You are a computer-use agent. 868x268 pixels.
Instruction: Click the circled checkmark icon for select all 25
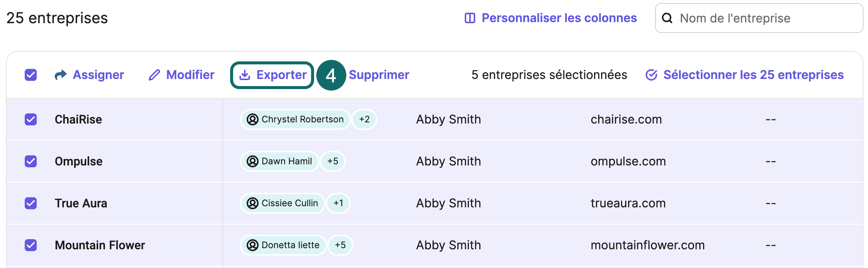(x=651, y=75)
